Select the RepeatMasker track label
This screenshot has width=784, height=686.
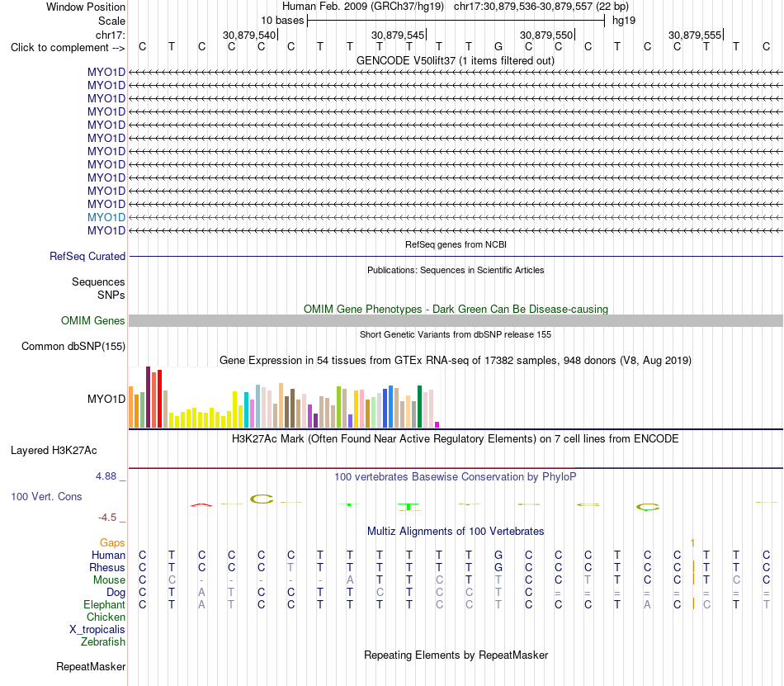[x=91, y=666]
